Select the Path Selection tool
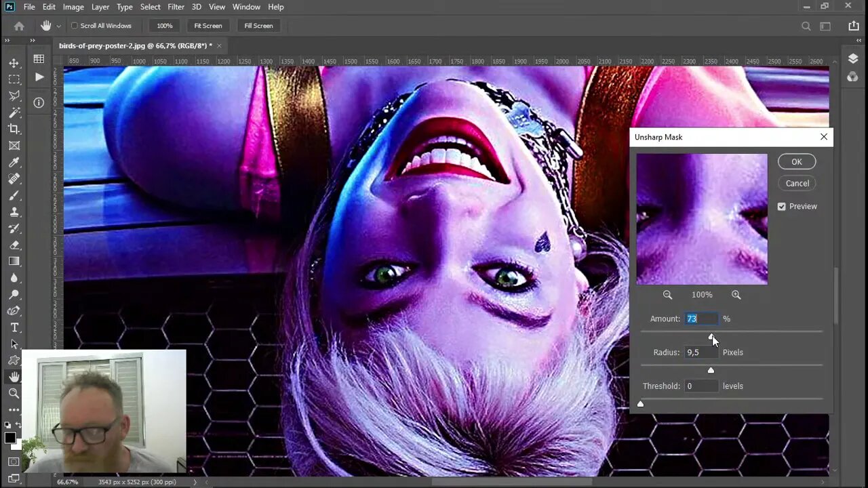The image size is (868, 488). coord(14,344)
